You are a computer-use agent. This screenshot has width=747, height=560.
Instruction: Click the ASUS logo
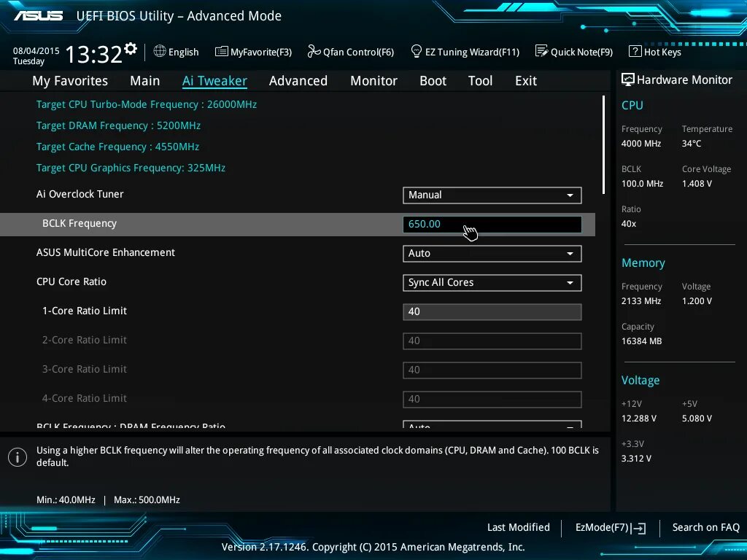pyautogui.click(x=39, y=16)
